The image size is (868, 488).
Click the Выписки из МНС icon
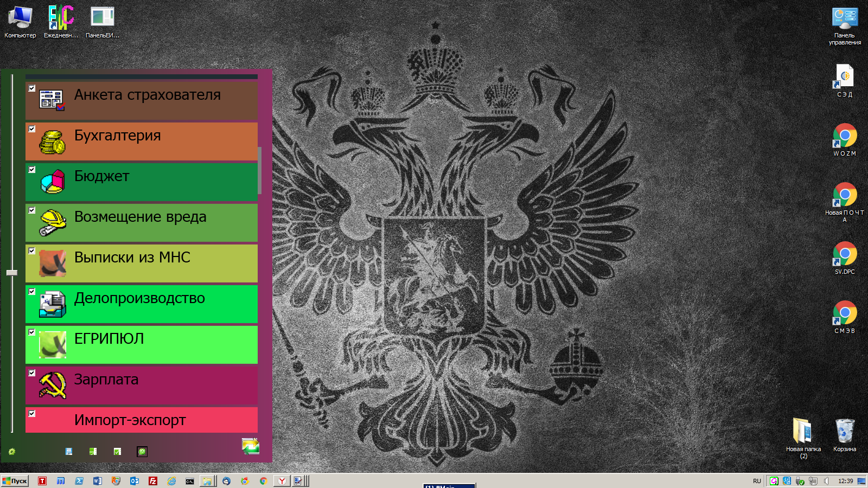53,263
